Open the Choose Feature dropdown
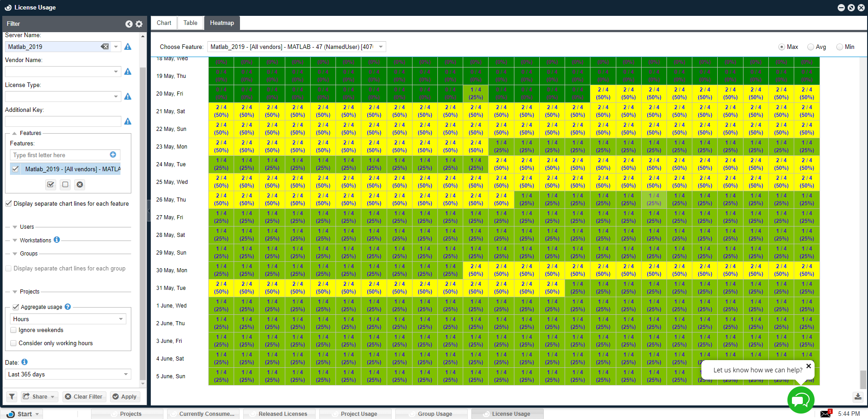The height and width of the screenshot is (419, 868). click(x=381, y=47)
